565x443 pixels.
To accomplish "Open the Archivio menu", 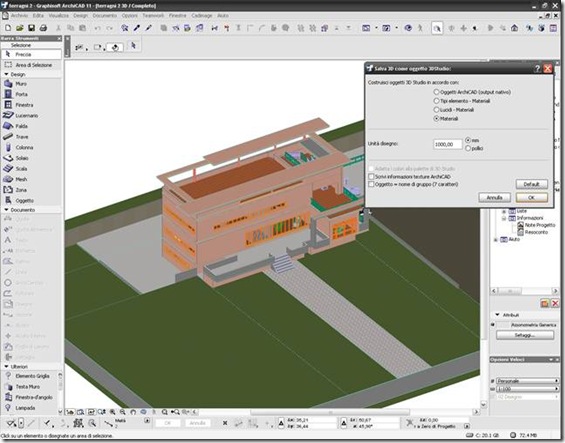I will [19, 15].
